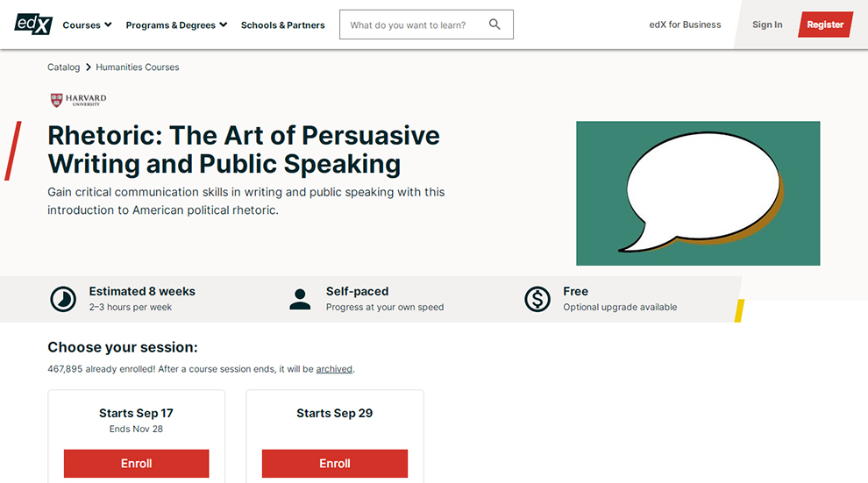This screenshot has width=868, height=483.
Task: Follow the 'archived' link
Action: (x=334, y=369)
